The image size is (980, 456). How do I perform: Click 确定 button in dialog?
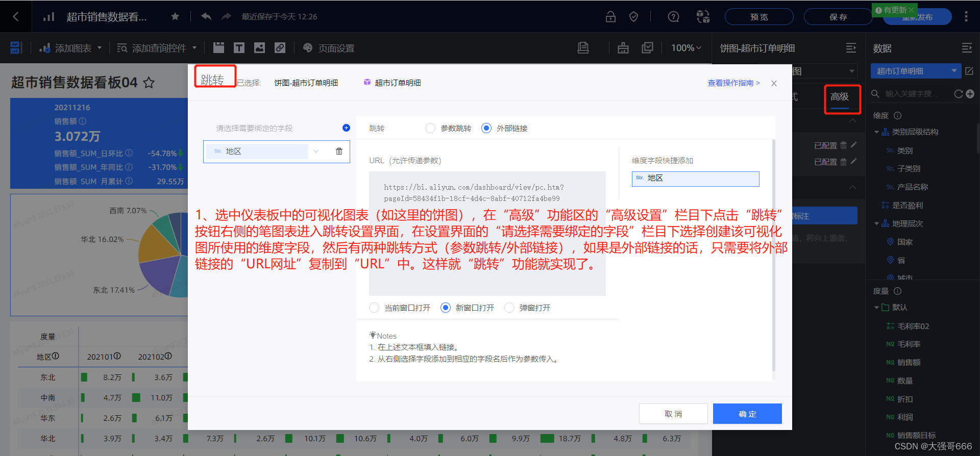747,414
